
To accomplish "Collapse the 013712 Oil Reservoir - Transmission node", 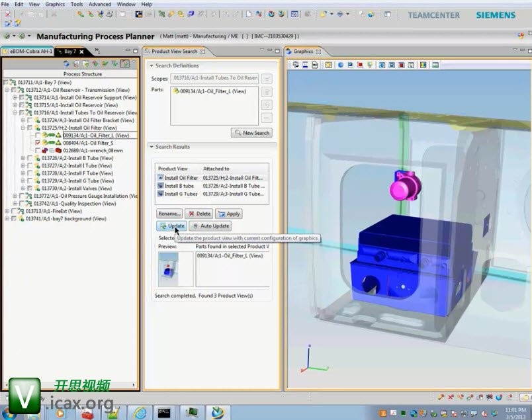I will point(7,90).
